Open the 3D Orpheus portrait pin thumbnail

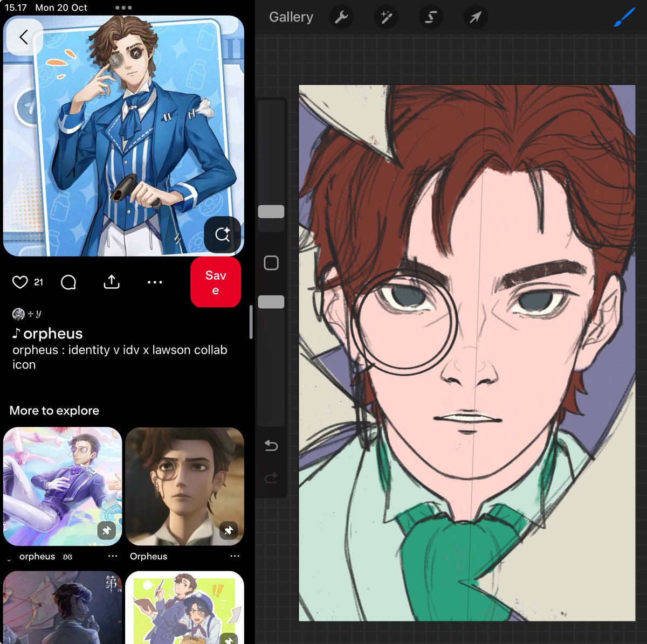pyautogui.click(x=185, y=486)
